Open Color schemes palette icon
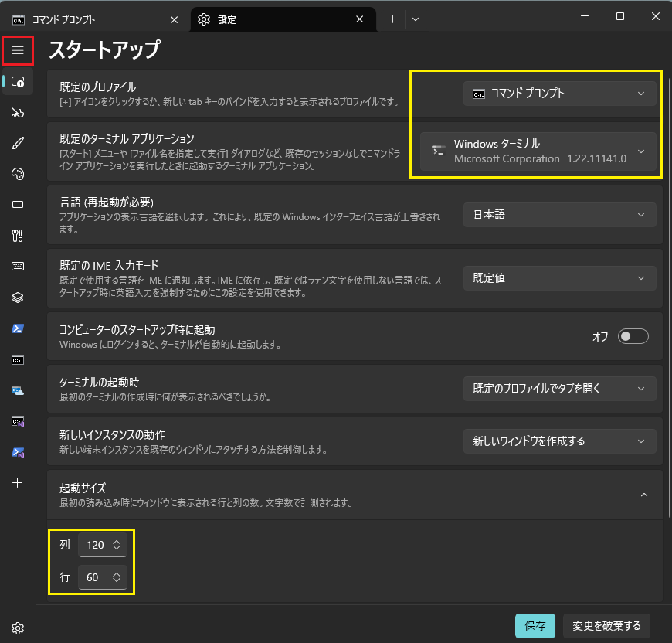This screenshot has width=672, height=643. click(x=18, y=174)
